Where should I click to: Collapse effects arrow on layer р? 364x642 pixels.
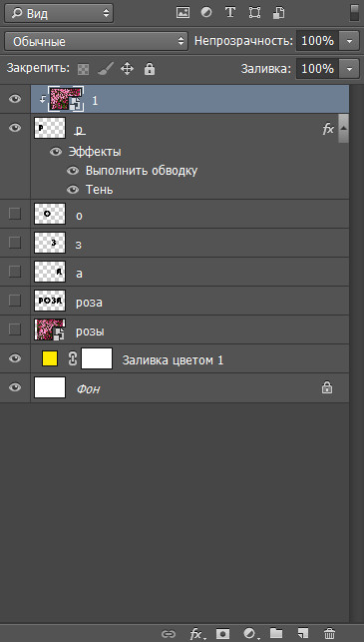pos(344,128)
